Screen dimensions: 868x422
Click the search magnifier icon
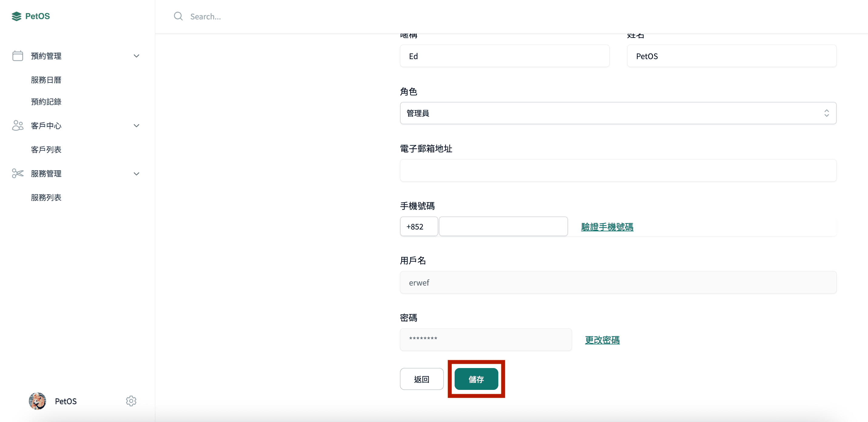point(178,16)
